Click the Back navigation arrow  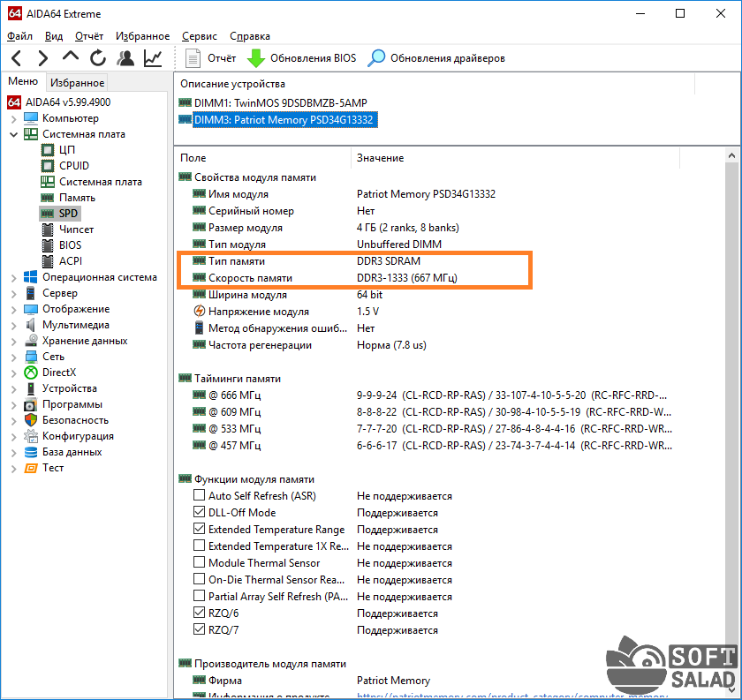coord(17,58)
